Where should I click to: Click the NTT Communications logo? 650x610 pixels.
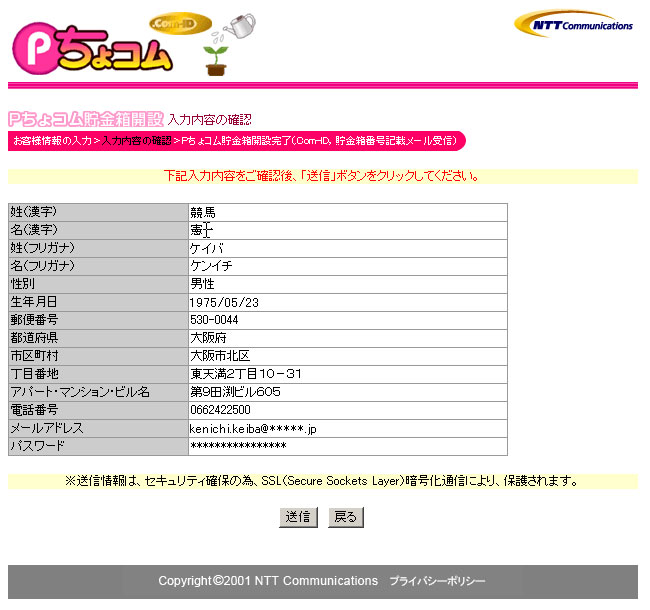click(574, 24)
